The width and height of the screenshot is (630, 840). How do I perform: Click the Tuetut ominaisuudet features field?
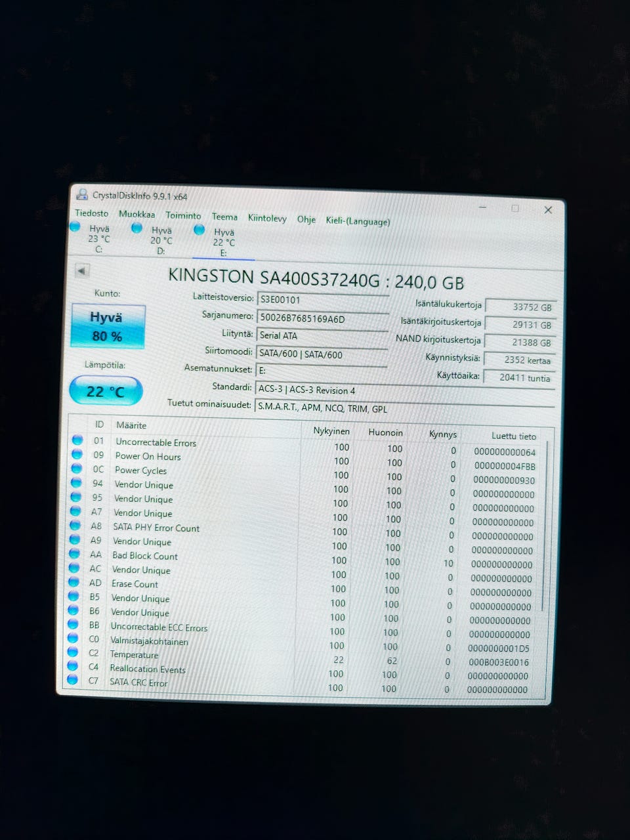point(404,409)
